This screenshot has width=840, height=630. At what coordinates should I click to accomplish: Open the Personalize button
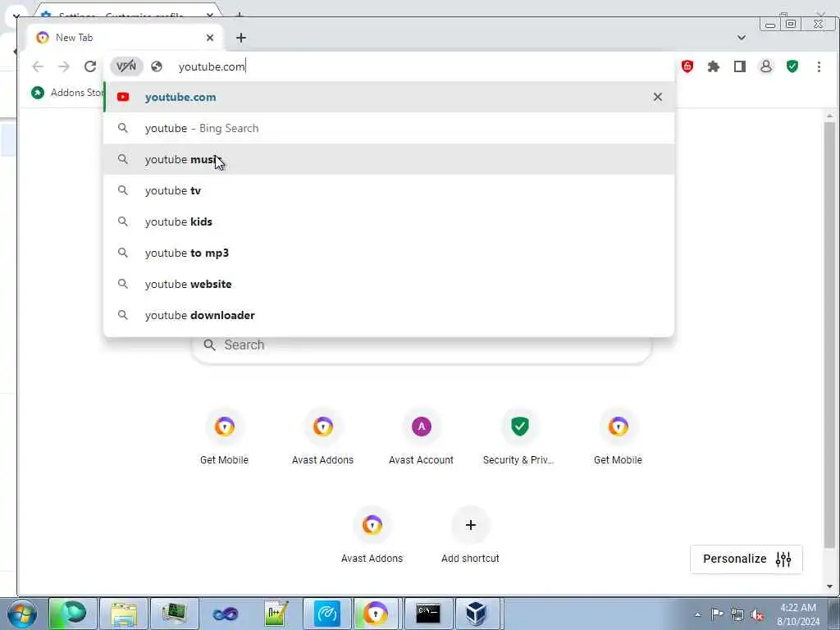(746, 559)
